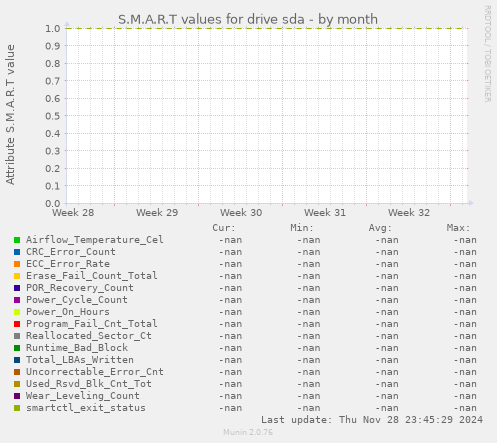The width and height of the screenshot is (497, 443).
Task: Click the Week 32 axis label
Action: click(x=409, y=213)
